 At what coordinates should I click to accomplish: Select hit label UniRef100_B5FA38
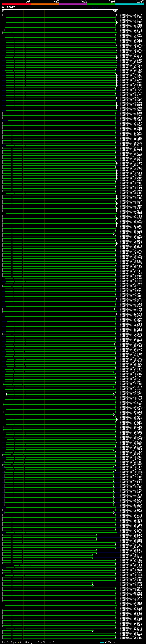click(131, 58)
